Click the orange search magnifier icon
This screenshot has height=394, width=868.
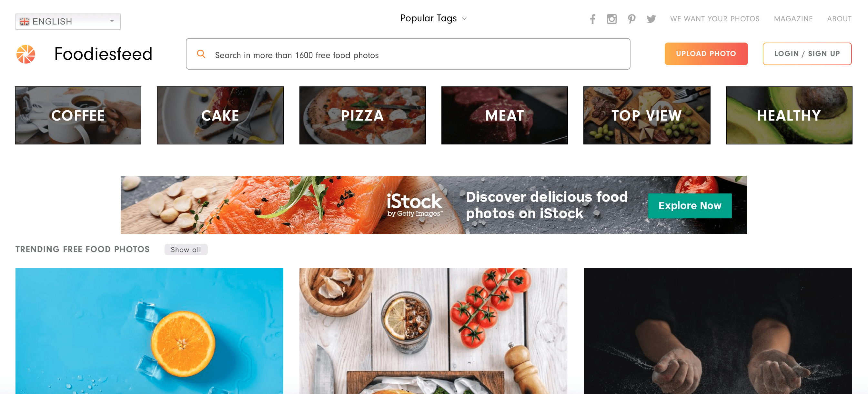click(x=201, y=54)
